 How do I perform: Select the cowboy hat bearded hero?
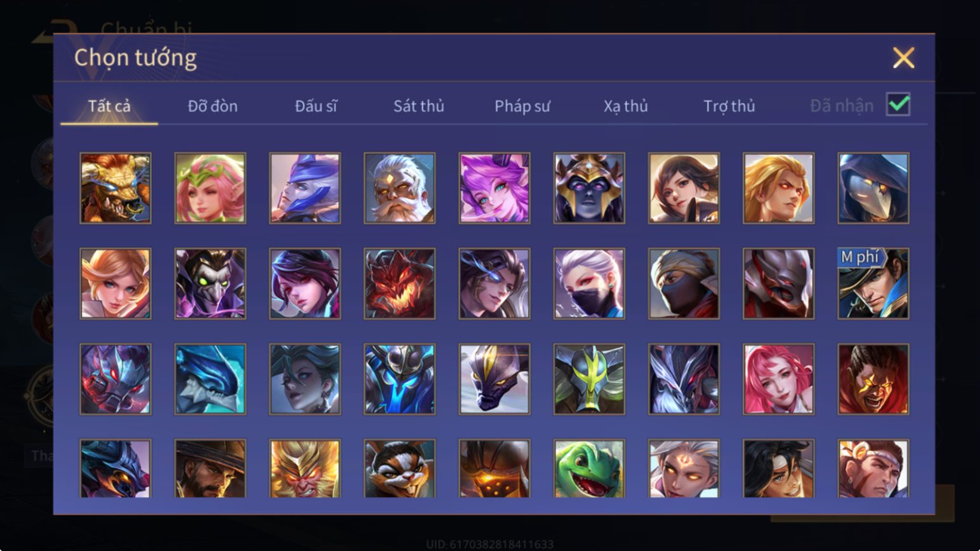tap(210, 468)
